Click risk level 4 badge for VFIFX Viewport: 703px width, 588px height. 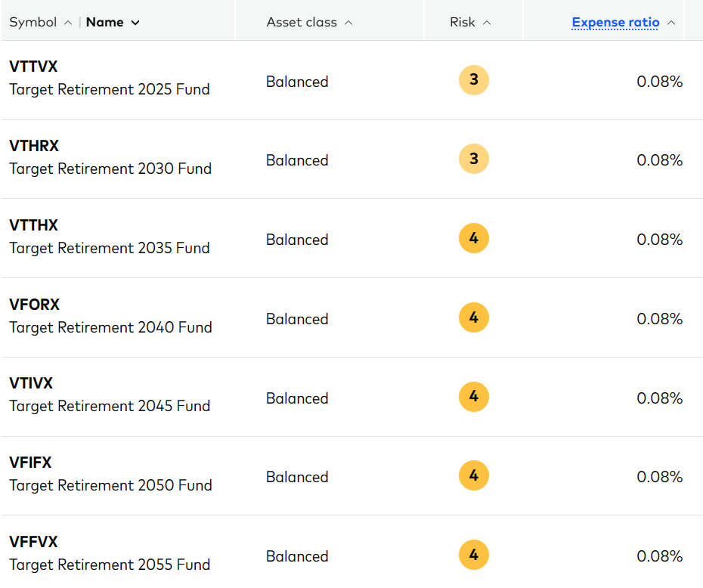click(x=474, y=476)
